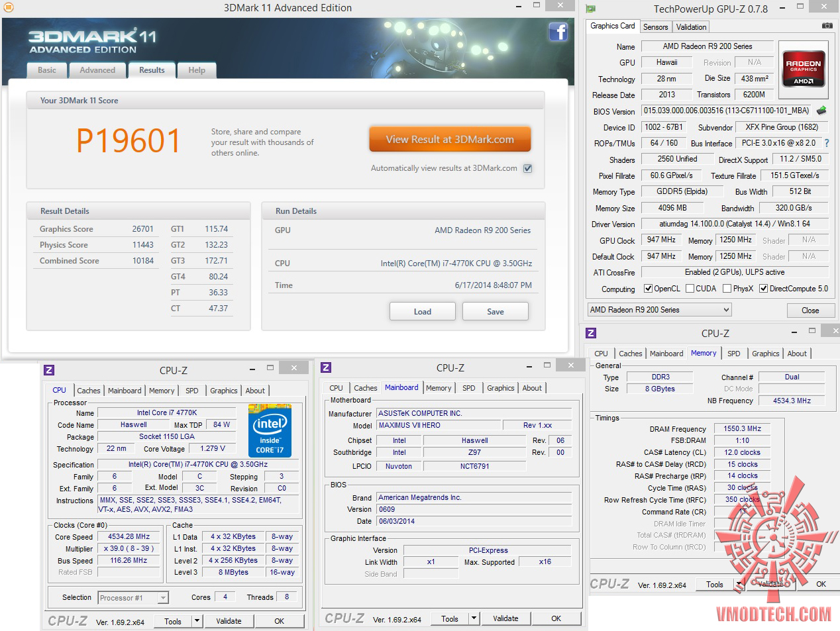Click Tools button in CPU-Z CPU window
The width and height of the screenshot is (840, 631).
tap(173, 621)
